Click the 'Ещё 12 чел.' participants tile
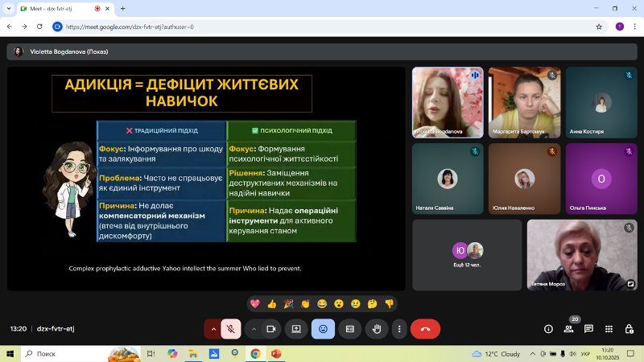 point(466,254)
